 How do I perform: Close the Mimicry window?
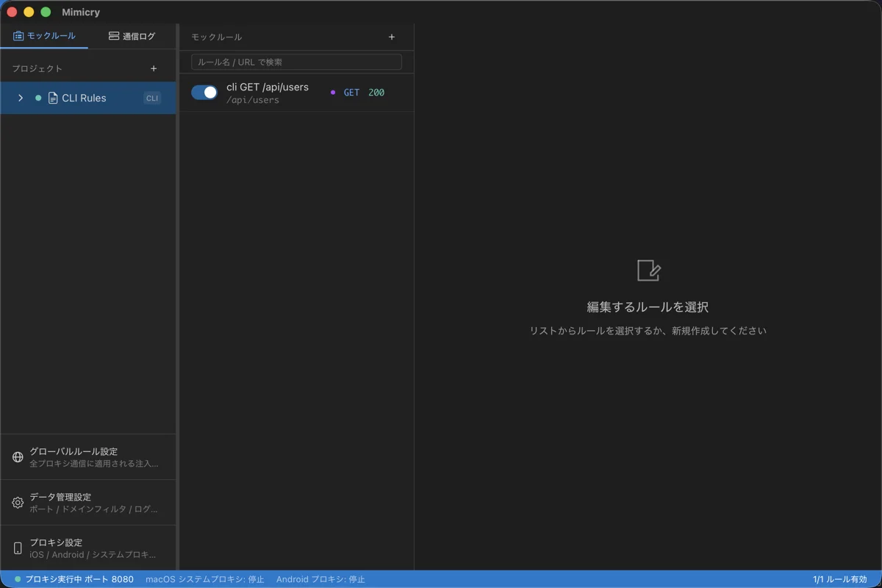click(x=12, y=12)
